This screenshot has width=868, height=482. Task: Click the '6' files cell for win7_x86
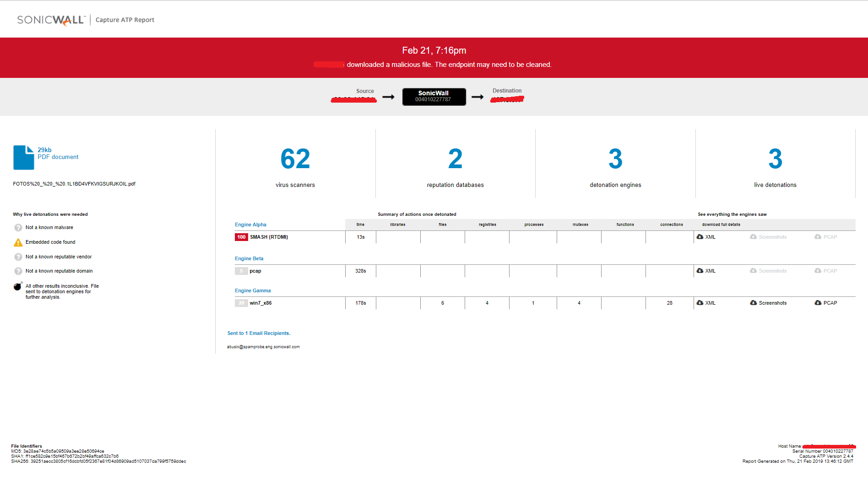[x=443, y=303]
